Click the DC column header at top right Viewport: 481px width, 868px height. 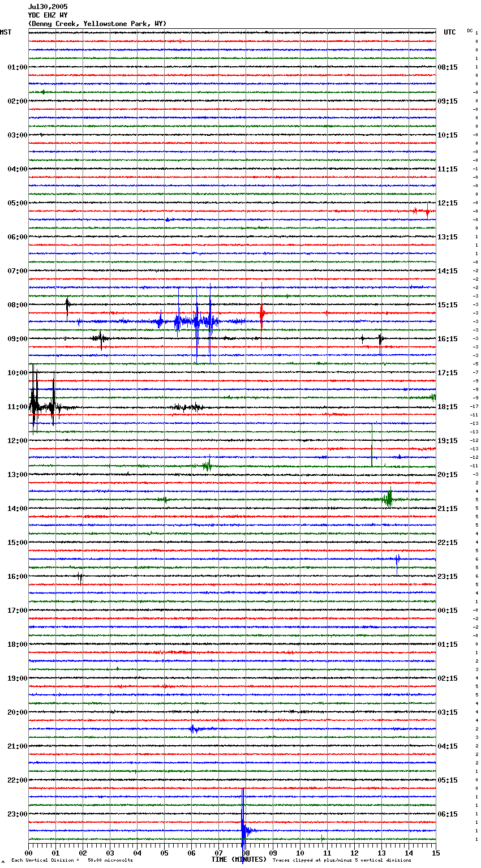click(470, 31)
